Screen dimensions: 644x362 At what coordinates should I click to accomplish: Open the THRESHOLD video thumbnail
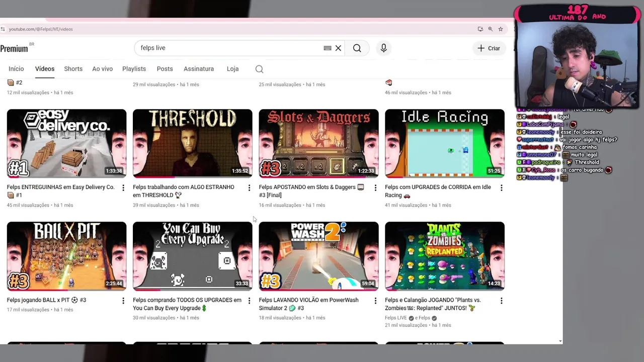point(192,143)
